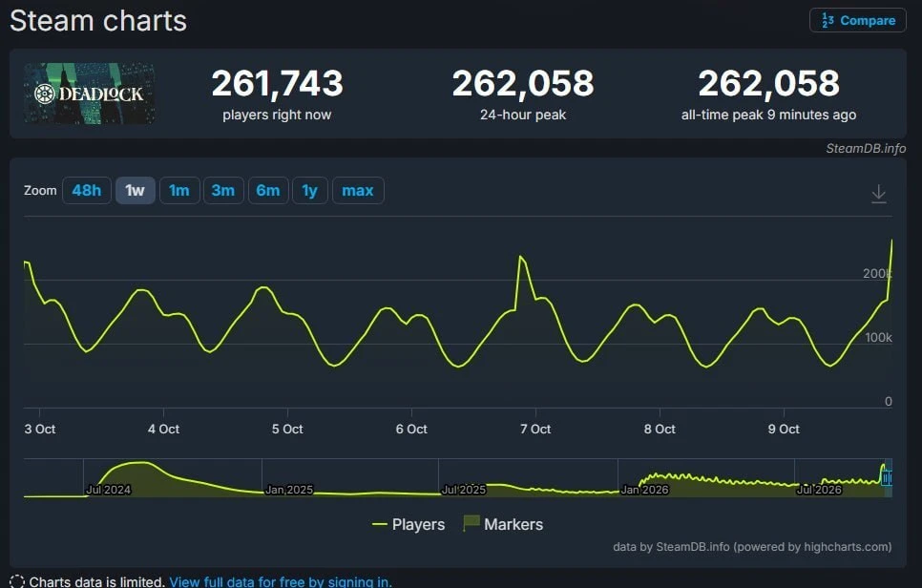Toggle the Players series in legend
This screenshot has height=588, width=922.
point(409,524)
